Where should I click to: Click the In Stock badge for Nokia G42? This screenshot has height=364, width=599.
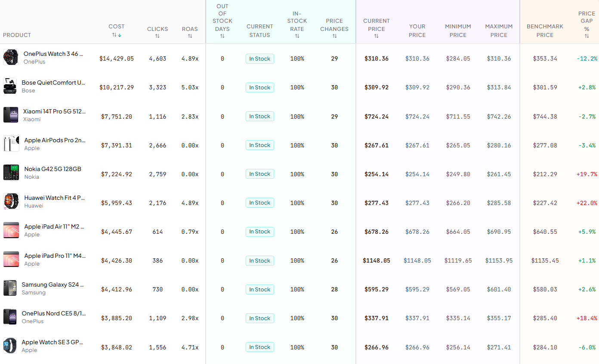[259, 174]
